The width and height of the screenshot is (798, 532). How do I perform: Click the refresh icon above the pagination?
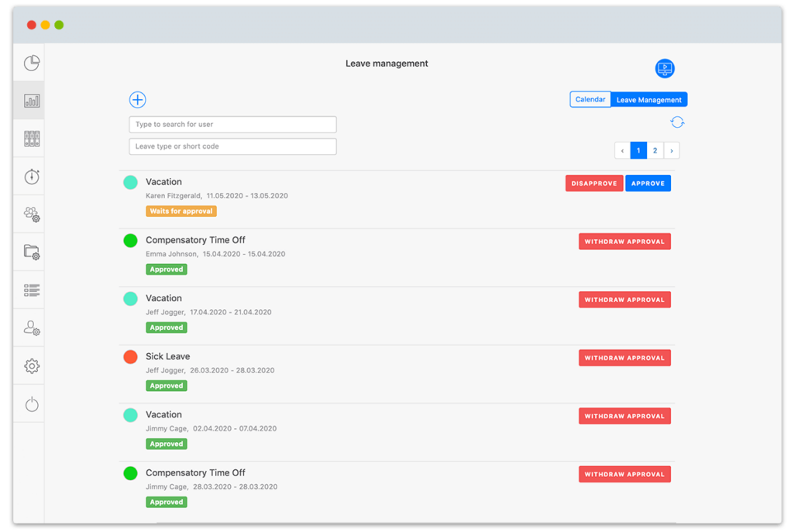(677, 122)
